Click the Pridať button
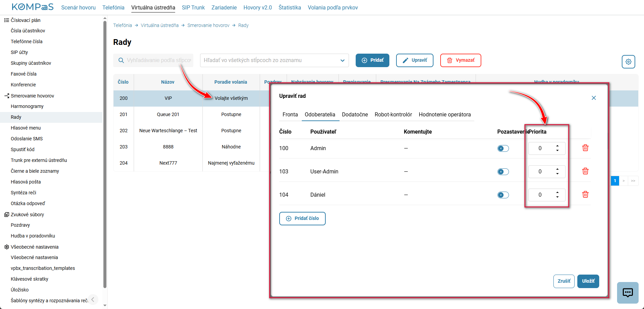This screenshot has height=309, width=644. coord(373,60)
